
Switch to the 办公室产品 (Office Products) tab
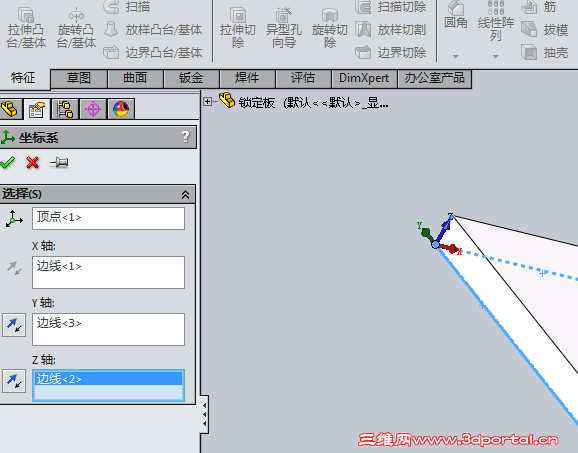click(x=434, y=78)
